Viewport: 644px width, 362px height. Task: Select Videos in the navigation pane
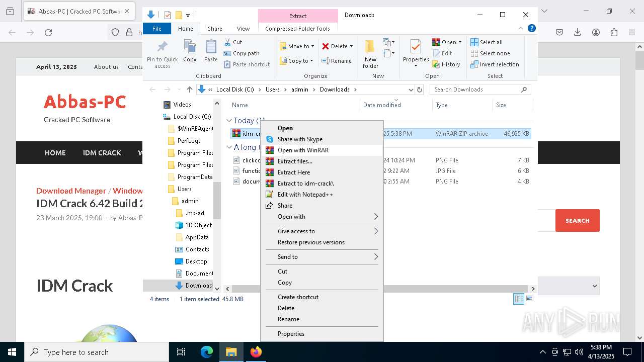click(x=182, y=105)
